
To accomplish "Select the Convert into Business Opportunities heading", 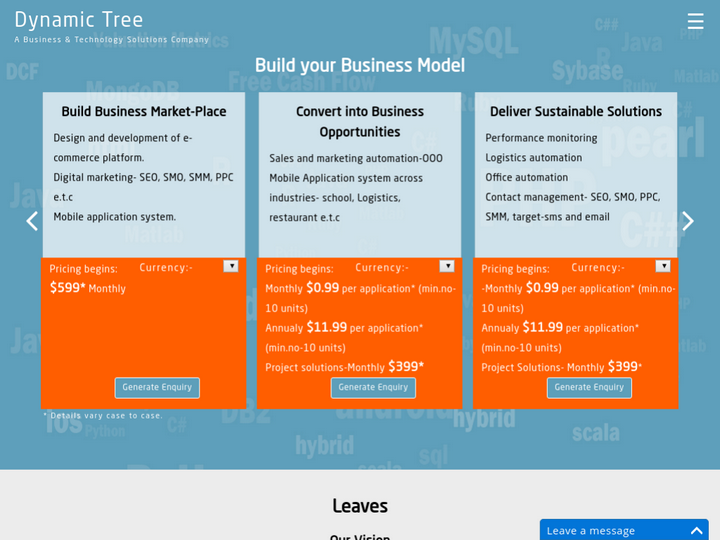I will tap(360, 122).
